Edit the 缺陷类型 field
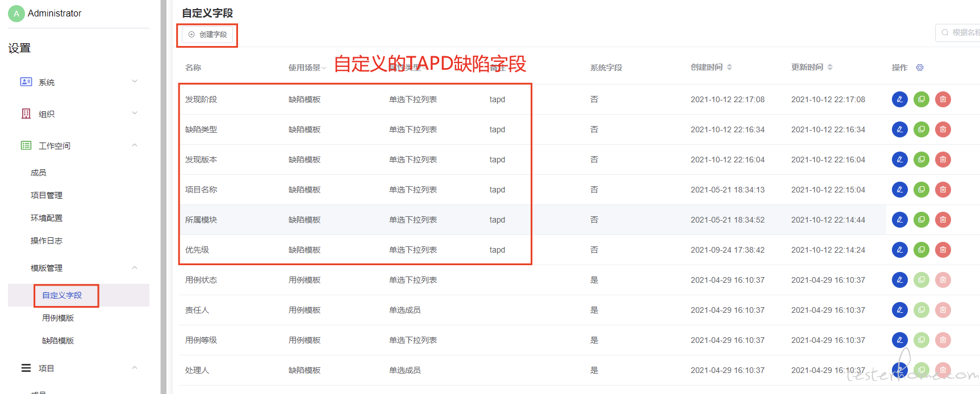This screenshot has height=394, width=980. (899, 129)
